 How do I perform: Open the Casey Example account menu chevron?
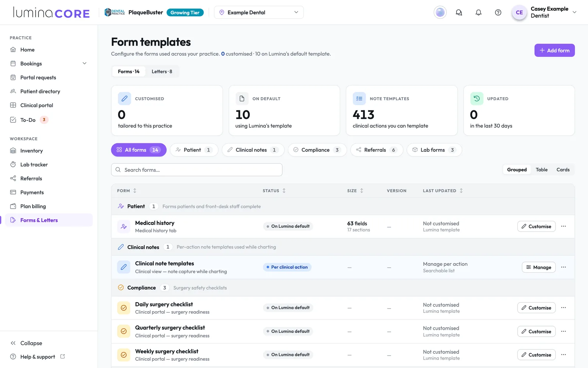coord(574,12)
